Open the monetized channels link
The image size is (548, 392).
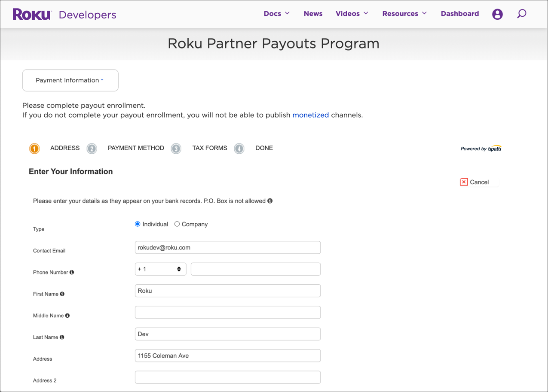coord(310,115)
